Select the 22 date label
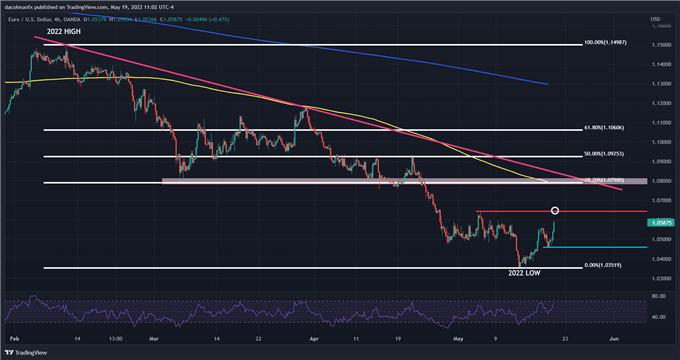This screenshot has height=360, width=680. tap(258, 339)
